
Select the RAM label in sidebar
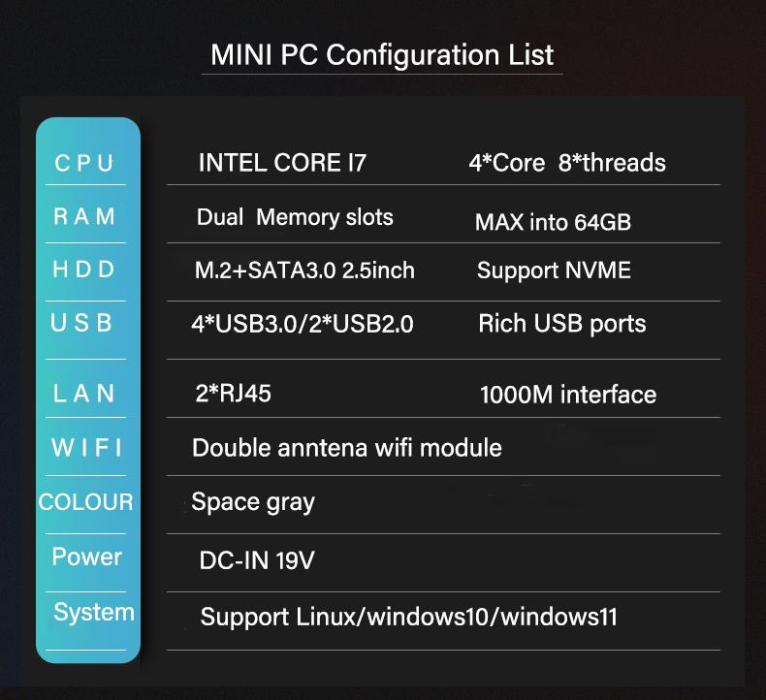[x=84, y=216]
